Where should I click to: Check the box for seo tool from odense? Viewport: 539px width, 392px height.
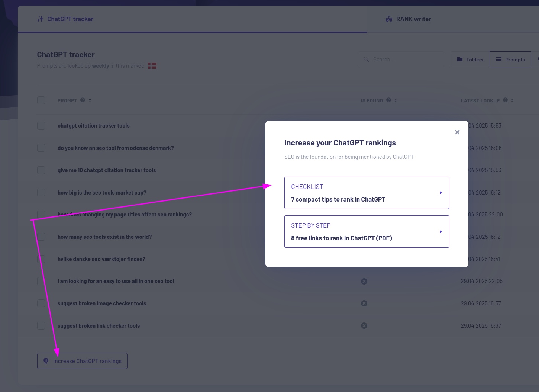point(41,148)
